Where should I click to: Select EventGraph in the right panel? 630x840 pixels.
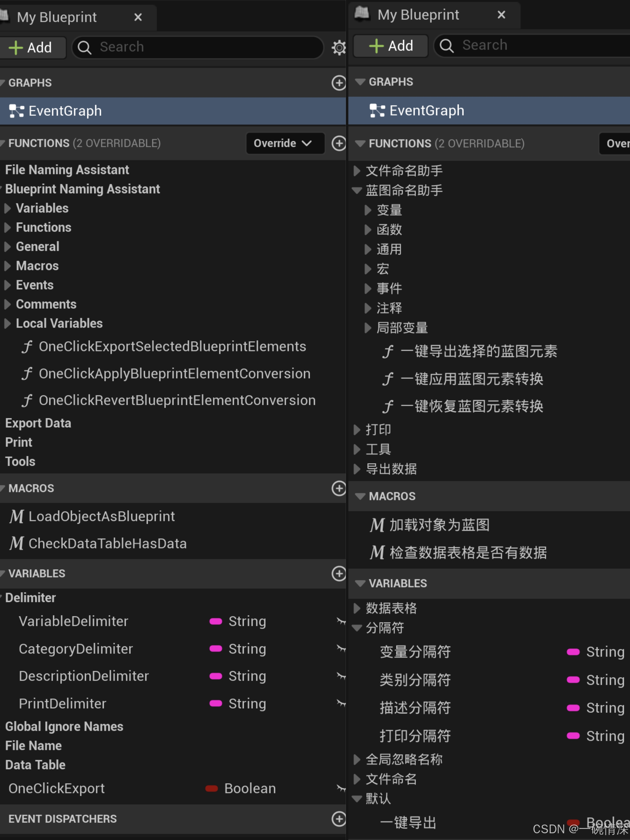tap(426, 111)
